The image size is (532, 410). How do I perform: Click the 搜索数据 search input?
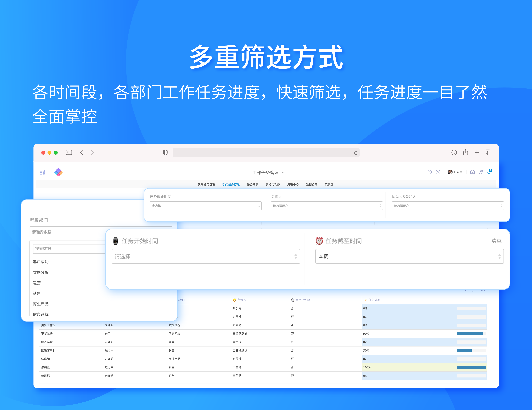click(x=69, y=248)
